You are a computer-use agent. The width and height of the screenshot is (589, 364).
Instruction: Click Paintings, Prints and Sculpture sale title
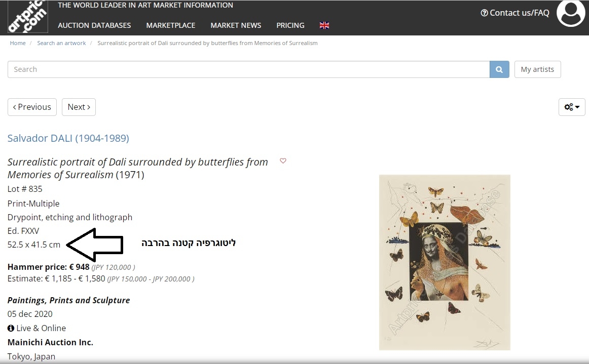click(x=68, y=300)
